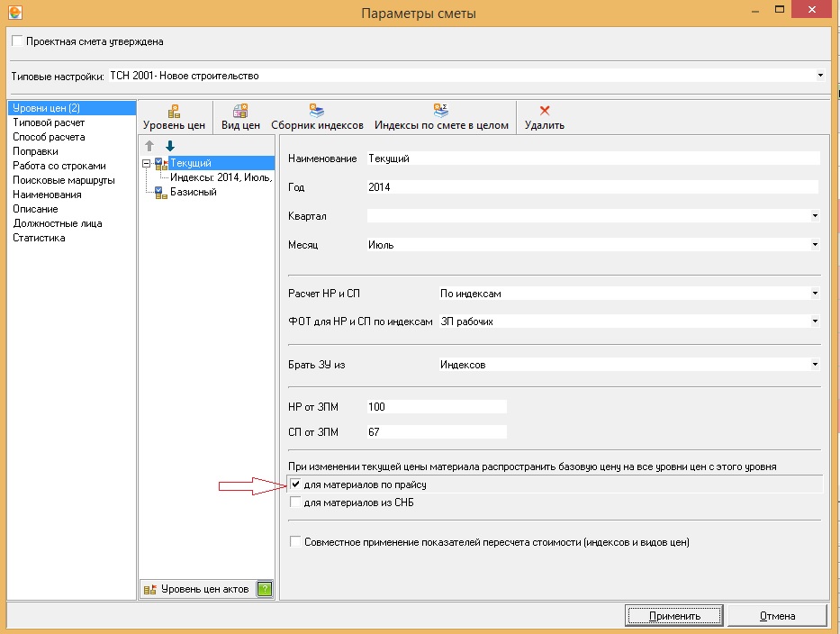This screenshot has width=840, height=634.
Task: Select Способ расчета in left list
Action: click(49, 137)
